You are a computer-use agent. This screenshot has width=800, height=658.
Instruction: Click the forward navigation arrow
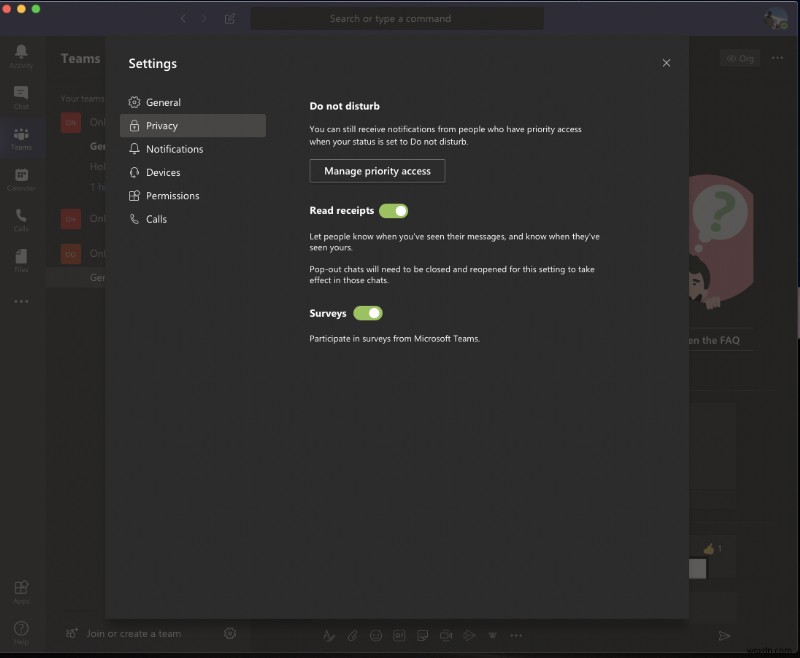coord(204,19)
